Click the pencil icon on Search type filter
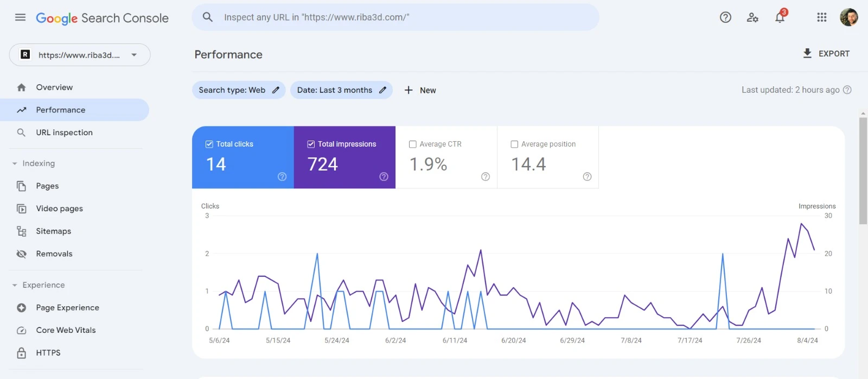868x379 pixels. pyautogui.click(x=276, y=90)
